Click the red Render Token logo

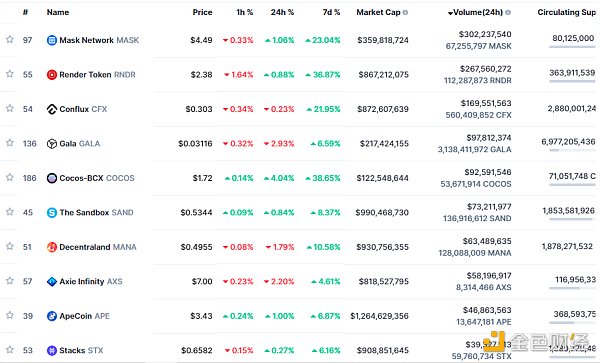click(x=52, y=75)
